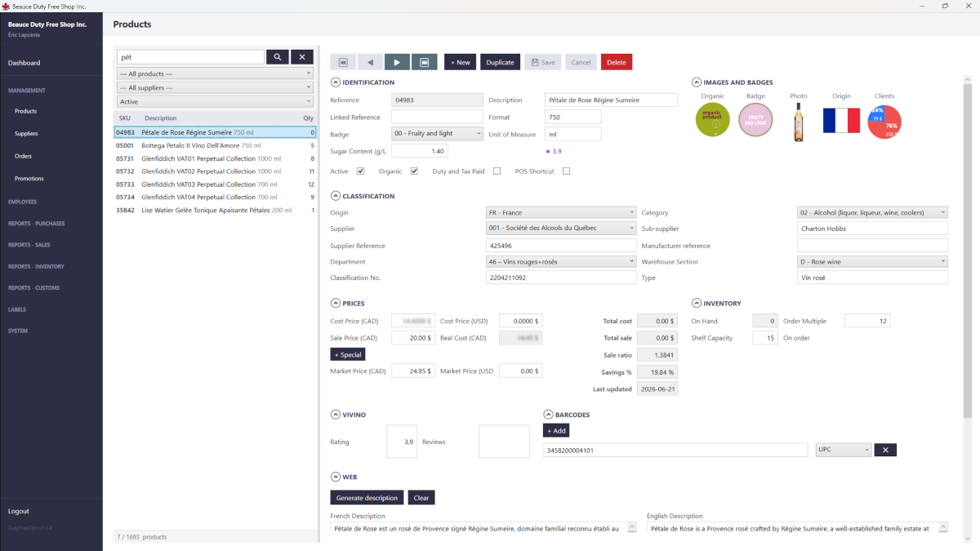Screen dimensions: 980x551
Task: Collapse the Web section
Action: click(x=335, y=477)
